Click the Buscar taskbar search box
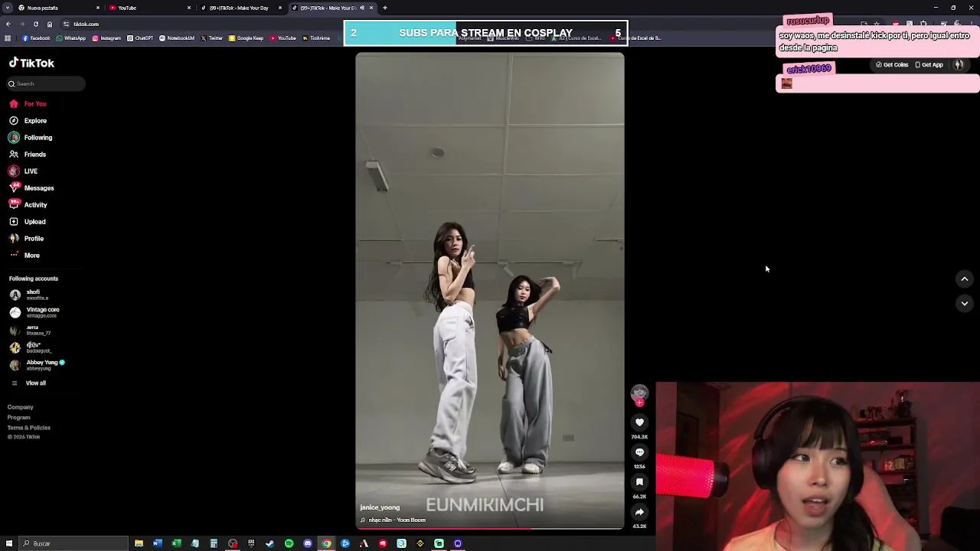This screenshot has width=980, height=551. 73,543
